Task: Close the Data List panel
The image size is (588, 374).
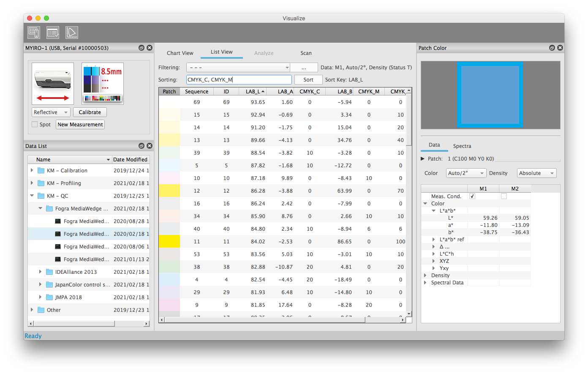Action: (149, 146)
